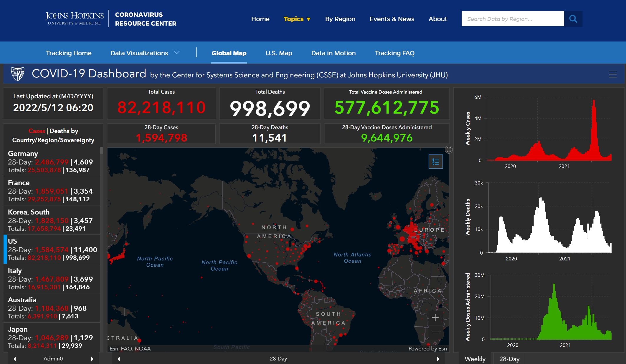Switch map to next period arrow

(438, 359)
